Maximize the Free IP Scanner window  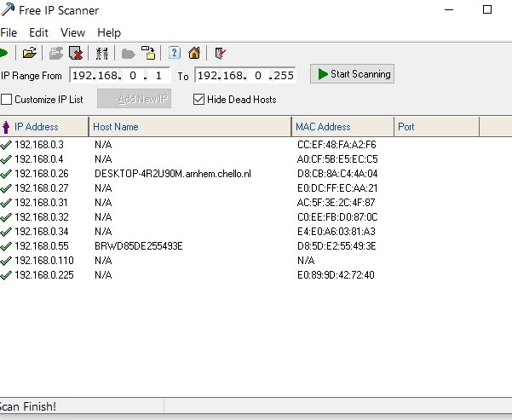pyautogui.click(x=486, y=9)
